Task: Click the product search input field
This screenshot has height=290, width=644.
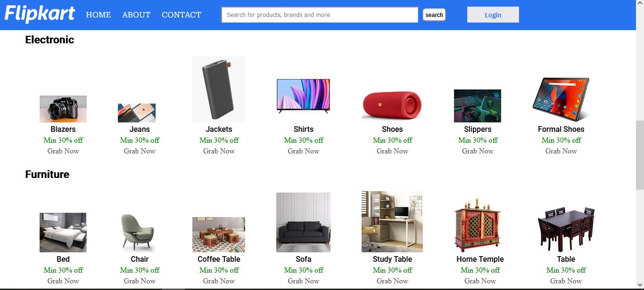Action: (319, 15)
